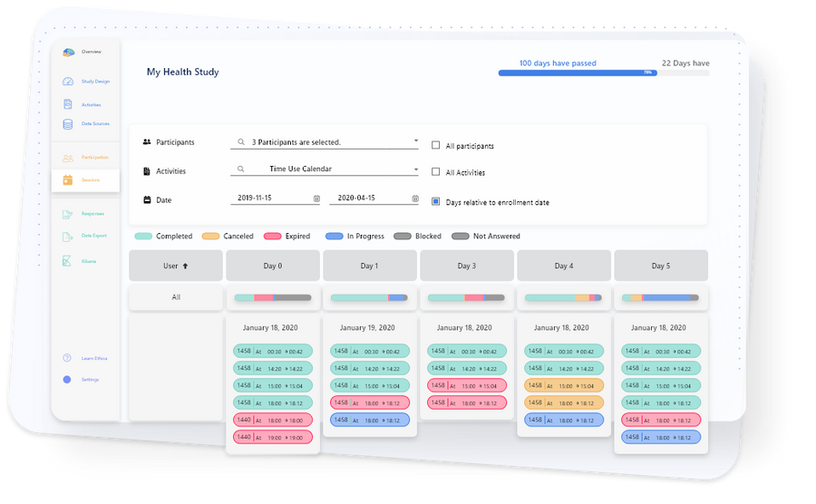Open the Kibana icon in sidebar
This screenshot has height=504, width=816.
click(68, 261)
